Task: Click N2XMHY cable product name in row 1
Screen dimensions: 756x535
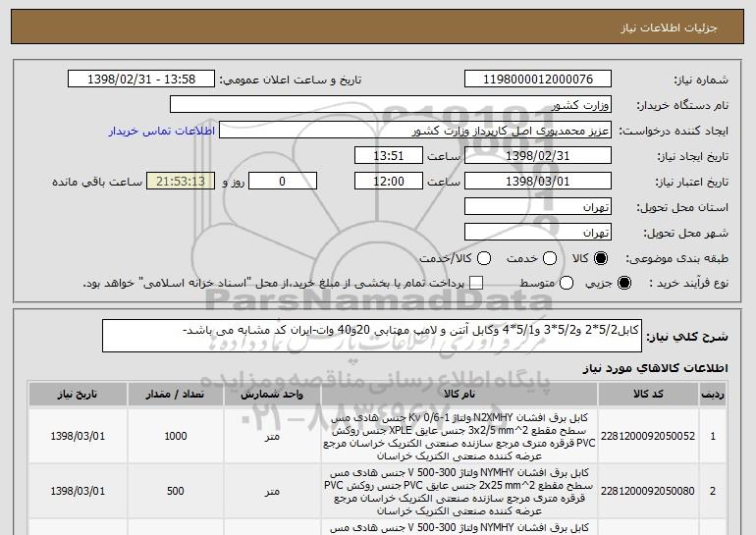Action: click(459, 436)
